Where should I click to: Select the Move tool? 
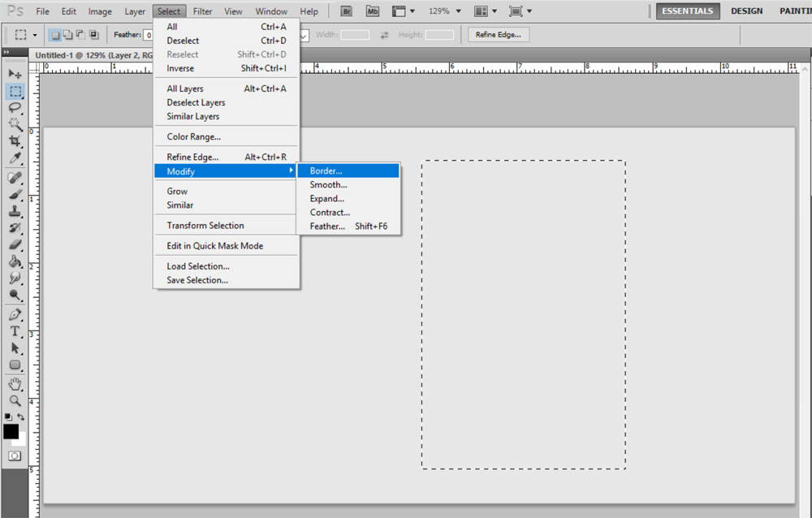[x=15, y=74]
